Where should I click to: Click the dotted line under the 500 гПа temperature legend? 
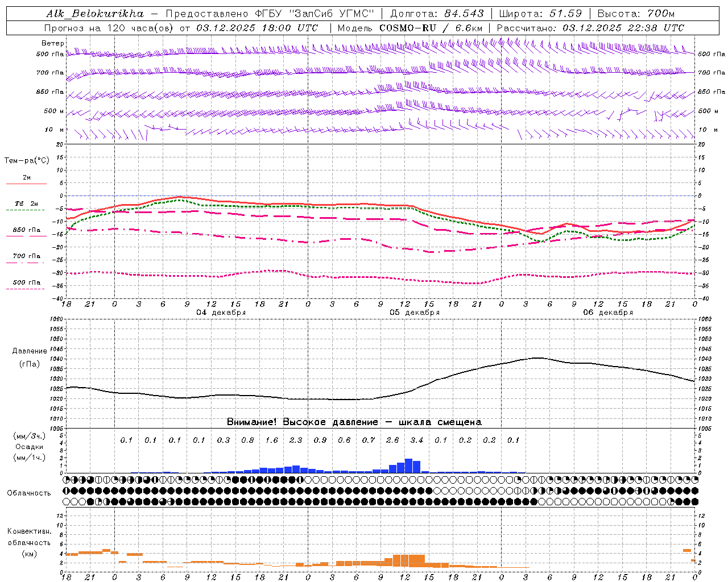(x=25, y=289)
